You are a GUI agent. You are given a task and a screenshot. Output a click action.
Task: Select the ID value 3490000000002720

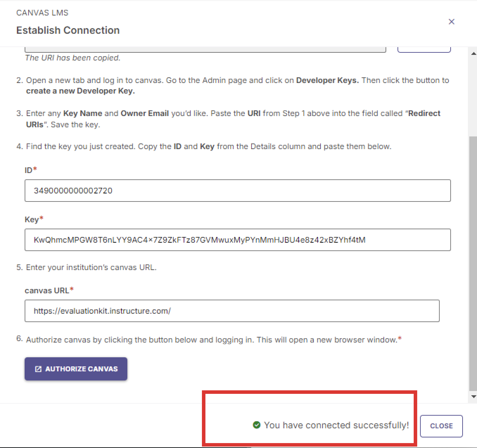pyautogui.click(x=73, y=191)
